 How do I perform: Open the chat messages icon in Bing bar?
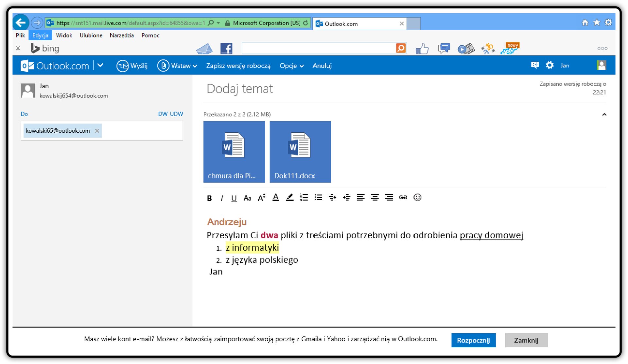click(x=444, y=49)
